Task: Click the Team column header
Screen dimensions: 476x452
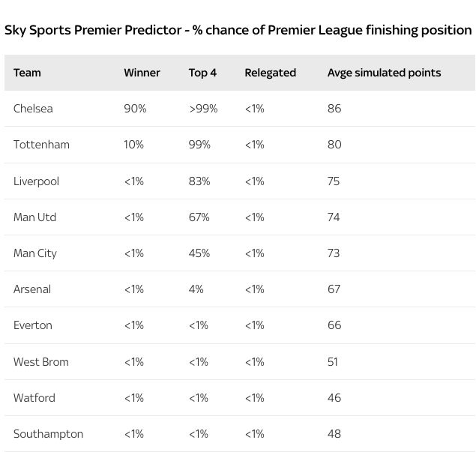Action: (27, 73)
